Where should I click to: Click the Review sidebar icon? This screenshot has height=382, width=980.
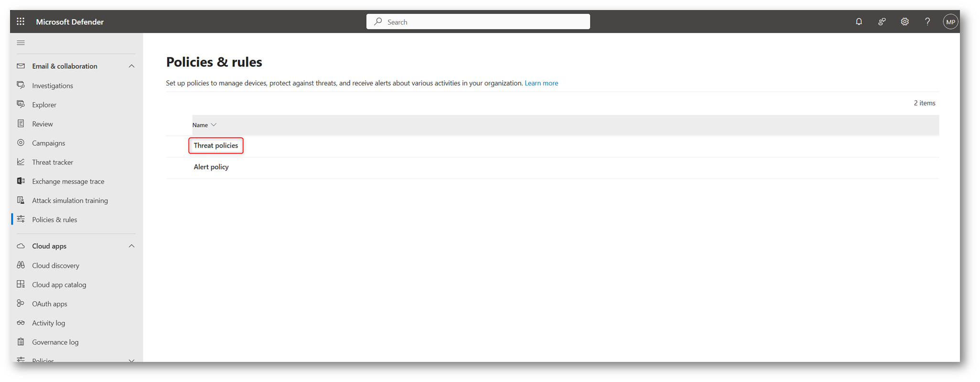pos(21,123)
